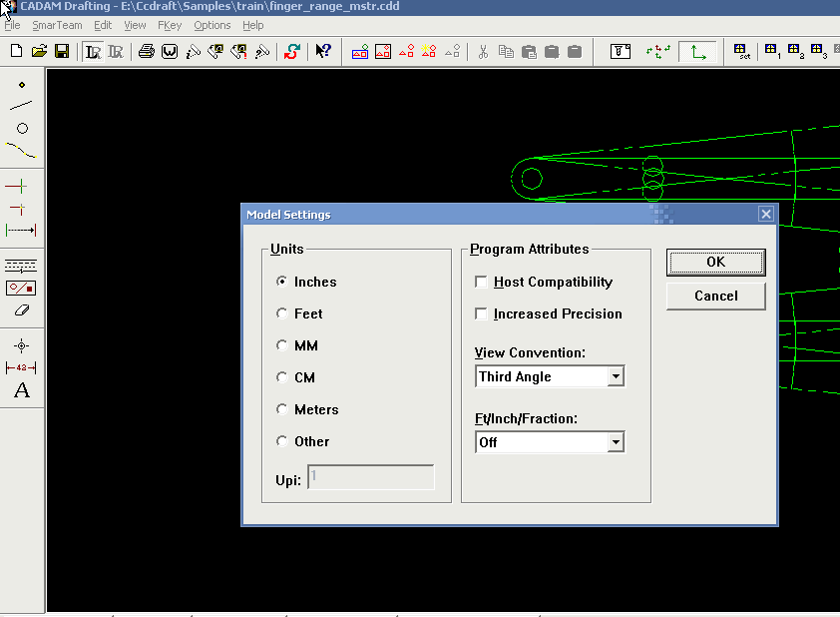This screenshot has height=617, width=840.
Task: Click the scissors cut icon
Action: pyautogui.click(x=483, y=52)
